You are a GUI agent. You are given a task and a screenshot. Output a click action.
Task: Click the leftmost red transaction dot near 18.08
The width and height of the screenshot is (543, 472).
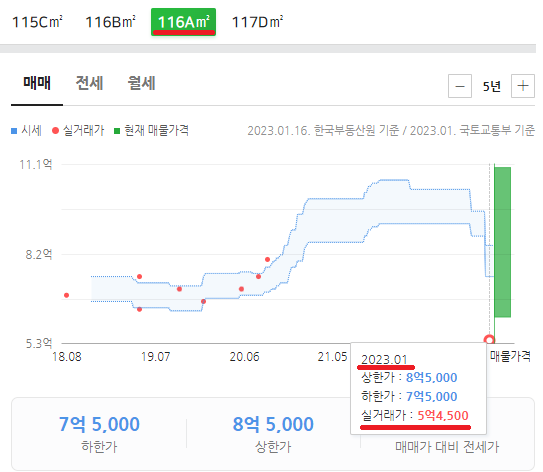tap(66, 295)
